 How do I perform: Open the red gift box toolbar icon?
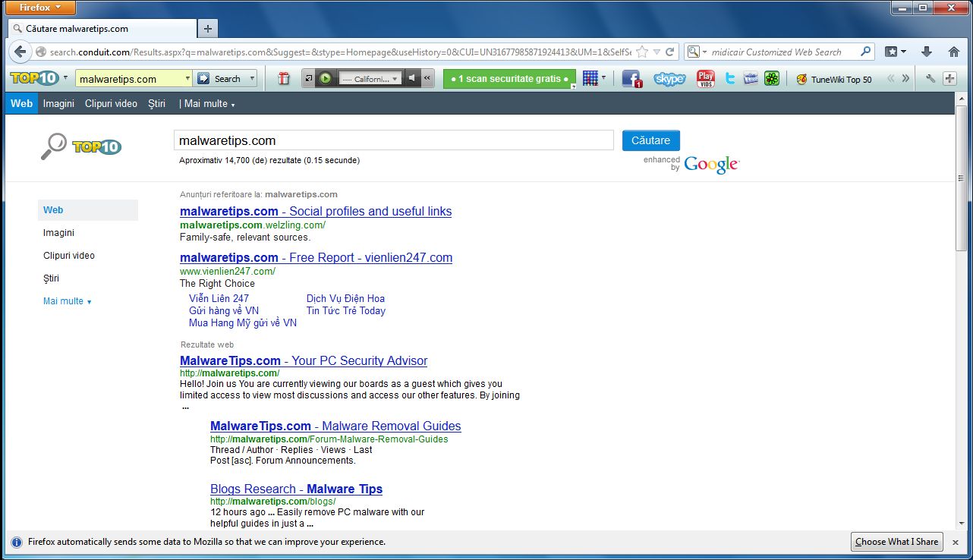(284, 78)
